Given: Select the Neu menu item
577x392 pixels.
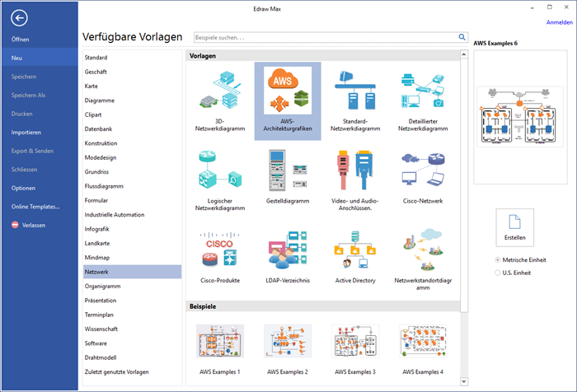Looking at the screenshot, I should click(x=39, y=58).
